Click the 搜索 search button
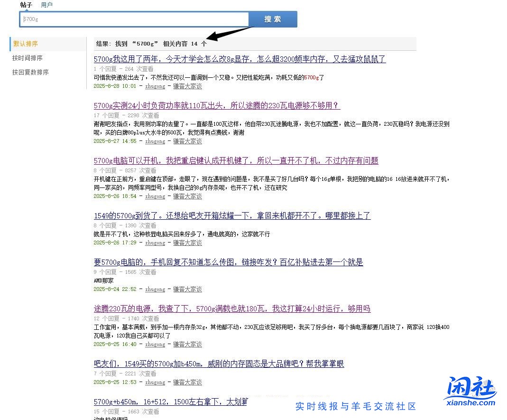This screenshot has width=507, height=420. (272, 19)
